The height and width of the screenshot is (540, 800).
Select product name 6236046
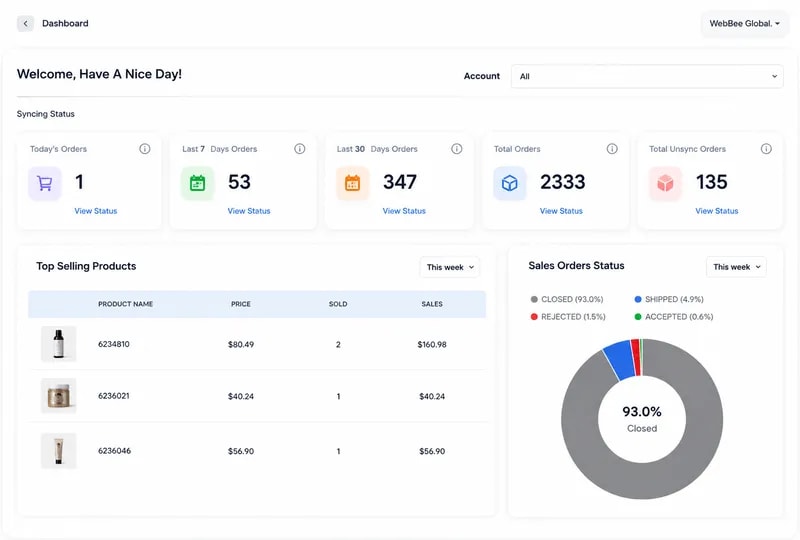pyautogui.click(x=114, y=451)
